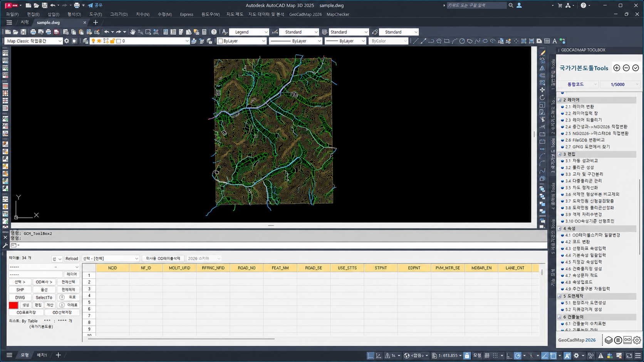Open Workspace settings gear icon
The image size is (644, 362).
(x=67, y=41)
